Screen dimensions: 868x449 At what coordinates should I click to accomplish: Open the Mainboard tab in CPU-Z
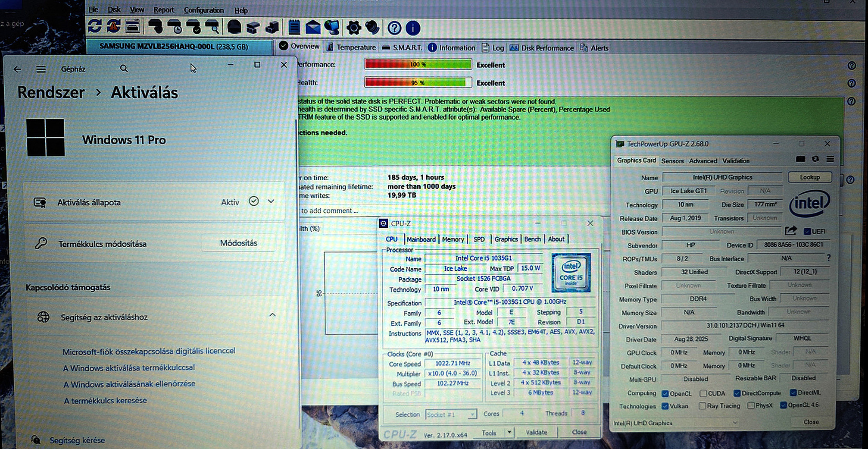(x=421, y=239)
